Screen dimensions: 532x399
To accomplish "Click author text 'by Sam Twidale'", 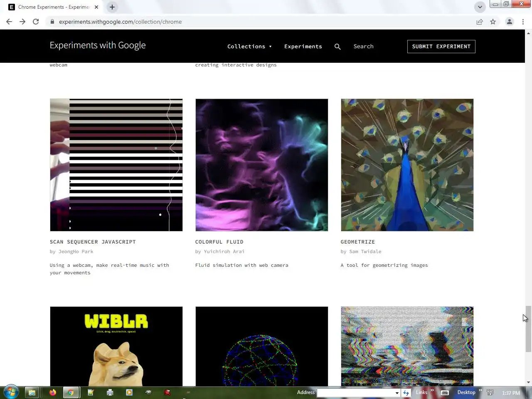I will pyautogui.click(x=361, y=251).
